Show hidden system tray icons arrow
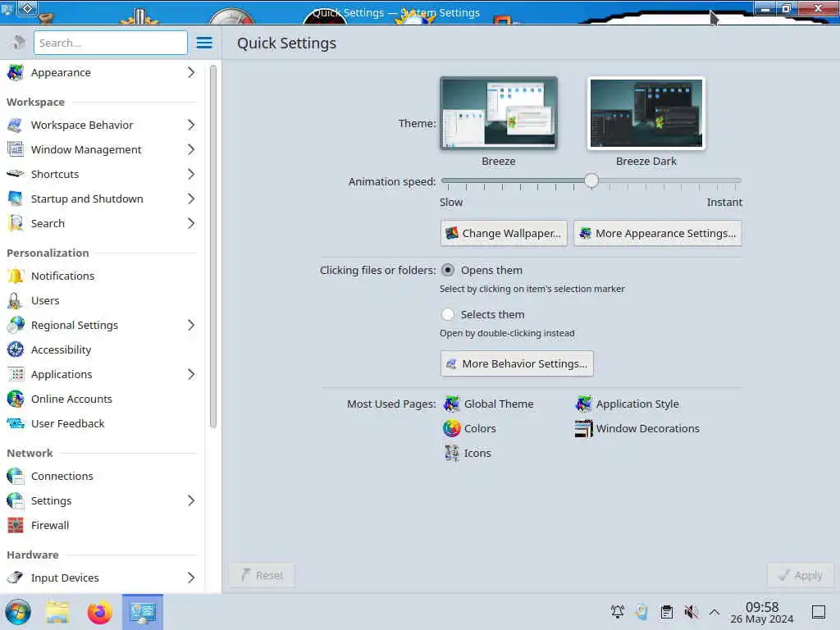The width and height of the screenshot is (840, 630). coord(714,612)
